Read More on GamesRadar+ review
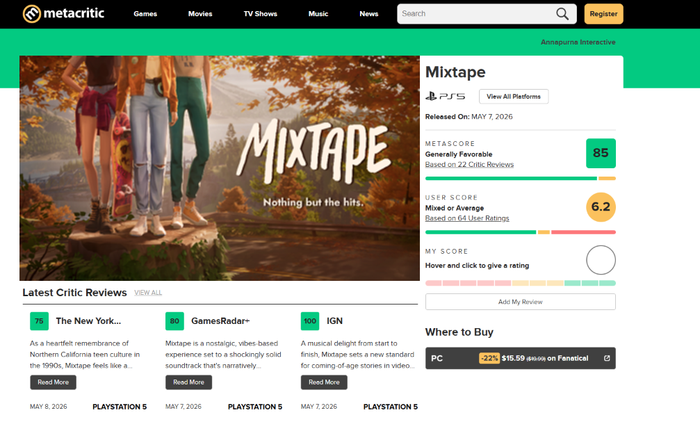Screen dimensions: 700x422 188,382
